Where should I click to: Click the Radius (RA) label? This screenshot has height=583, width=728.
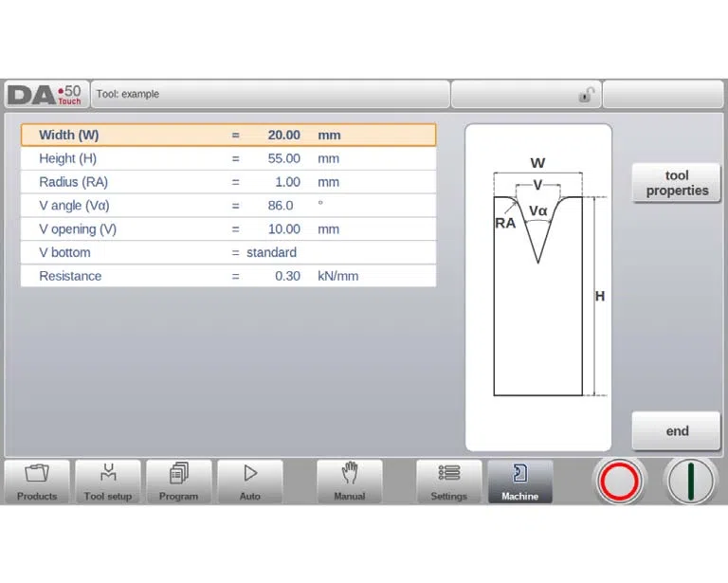73,182
